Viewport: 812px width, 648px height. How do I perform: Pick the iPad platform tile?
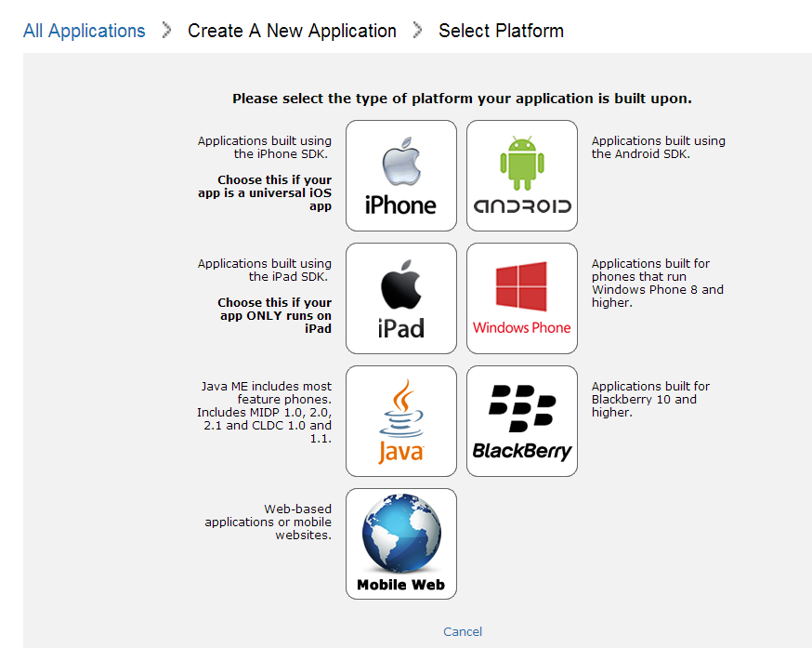pos(400,298)
